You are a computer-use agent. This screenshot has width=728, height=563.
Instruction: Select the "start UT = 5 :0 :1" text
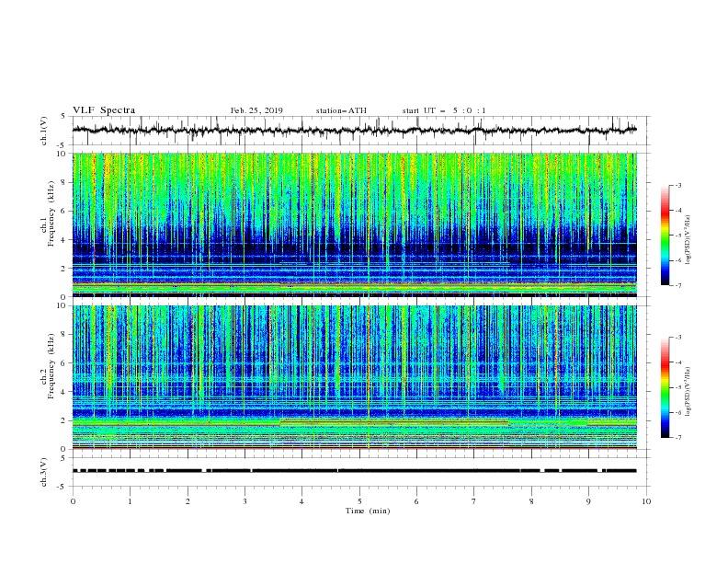tap(444, 110)
